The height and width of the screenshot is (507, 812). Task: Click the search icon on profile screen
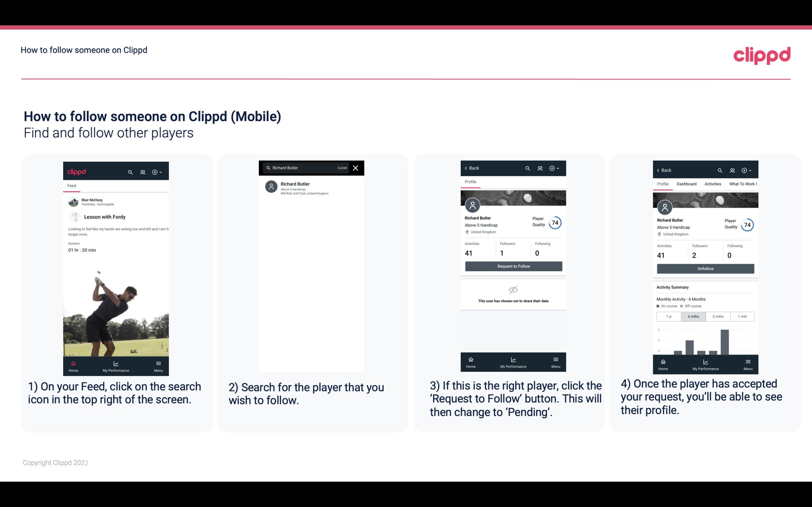point(527,168)
